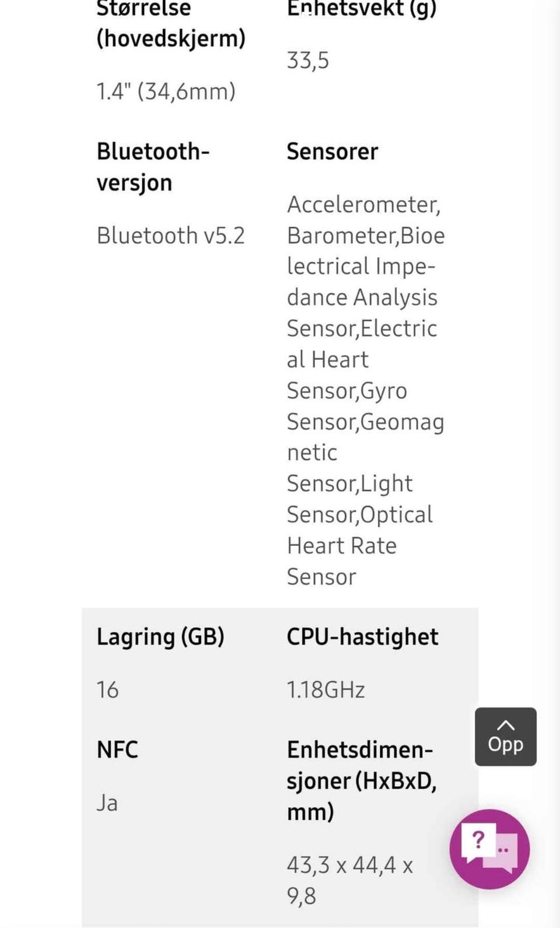The height and width of the screenshot is (928, 560).
Task: Click the Enhetsvekt (g) heading
Action: pyautogui.click(x=362, y=9)
